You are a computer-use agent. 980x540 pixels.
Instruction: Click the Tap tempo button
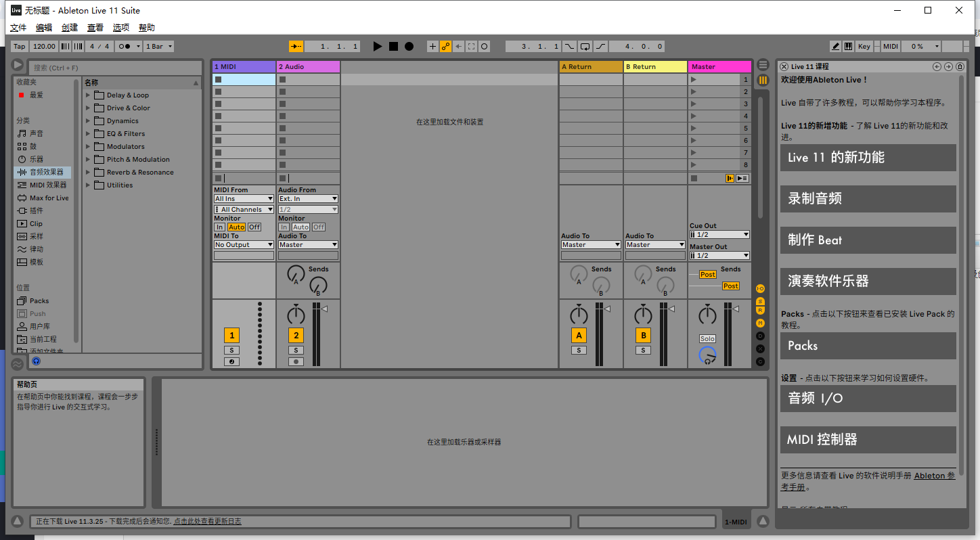click(x=20, y=46)
